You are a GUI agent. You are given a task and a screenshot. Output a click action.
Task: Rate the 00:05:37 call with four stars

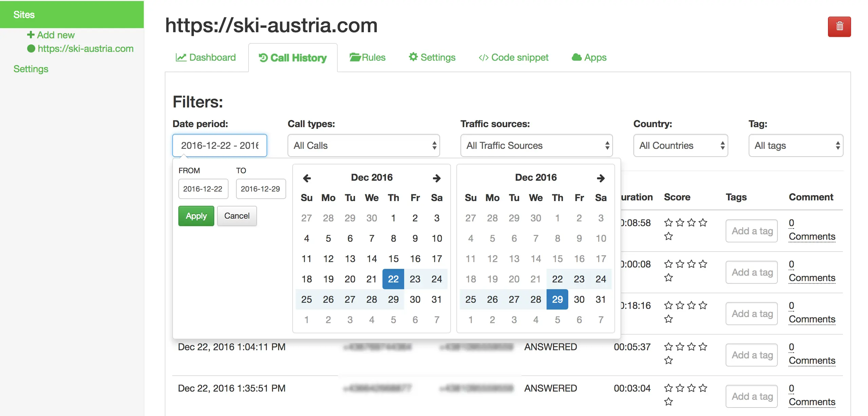click(x=703, y=346)
